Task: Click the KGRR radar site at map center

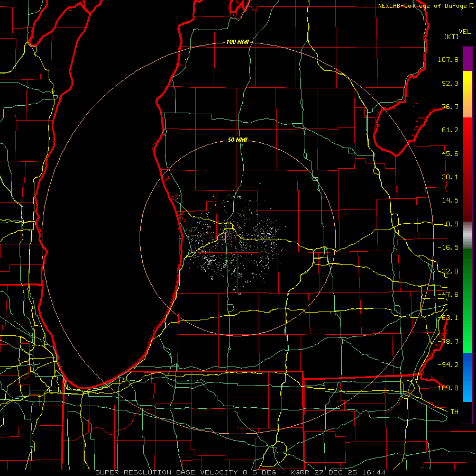Action: tap(237, 239)
